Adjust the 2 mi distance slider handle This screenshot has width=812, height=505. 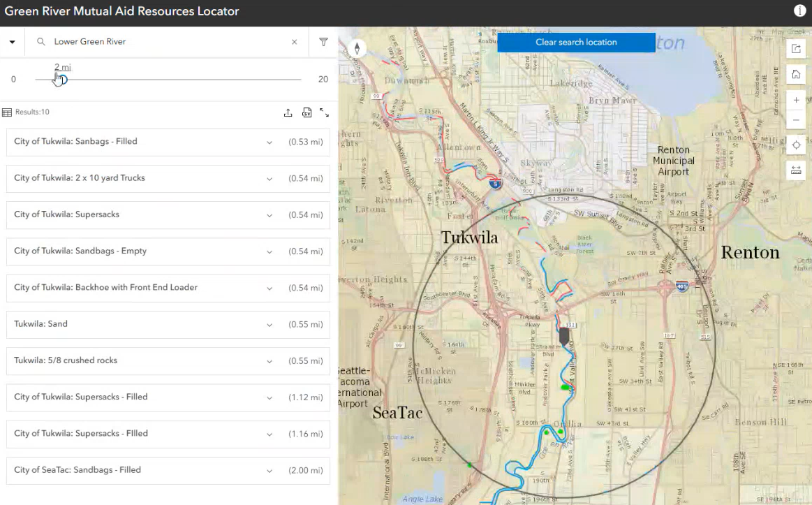[x=60, y=79]
